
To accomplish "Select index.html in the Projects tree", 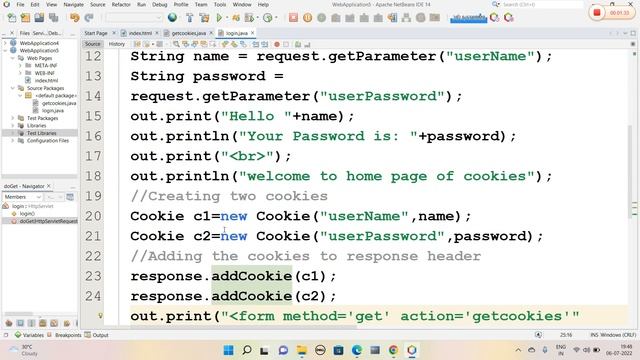I will click(46, 80).
